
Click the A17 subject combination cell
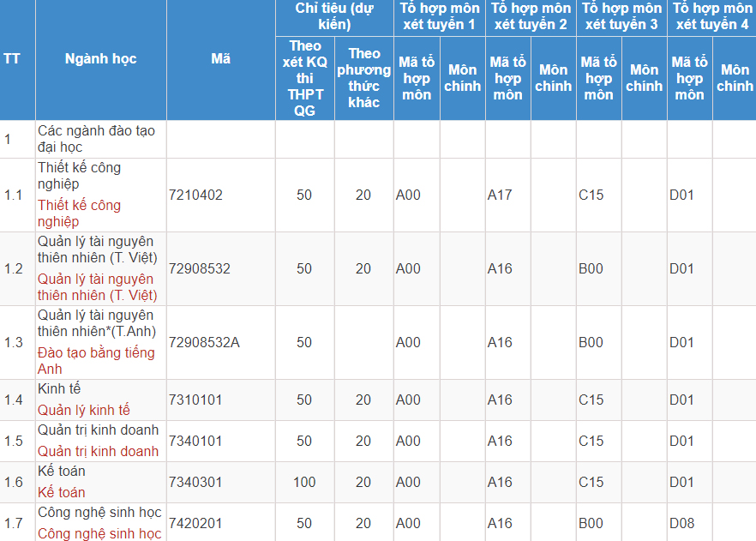coord(500,195)
